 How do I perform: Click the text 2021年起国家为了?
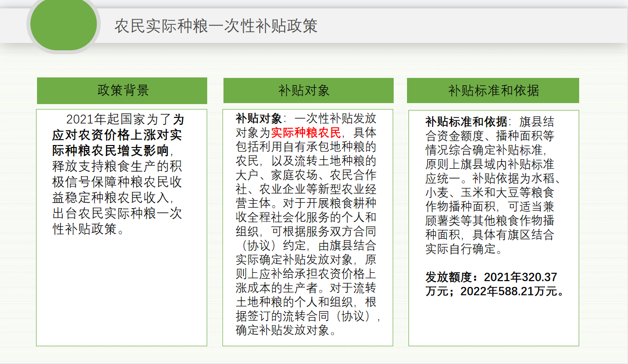coord(118,119)
